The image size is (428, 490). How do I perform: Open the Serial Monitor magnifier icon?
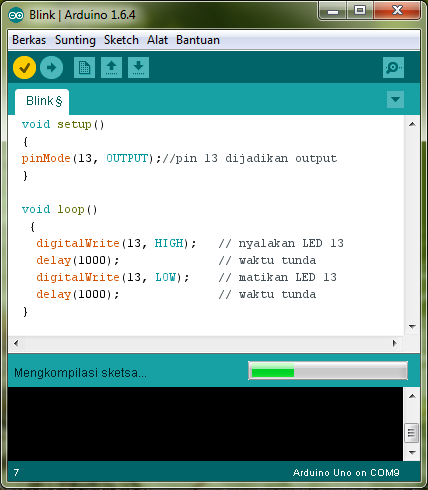point(393,68)
